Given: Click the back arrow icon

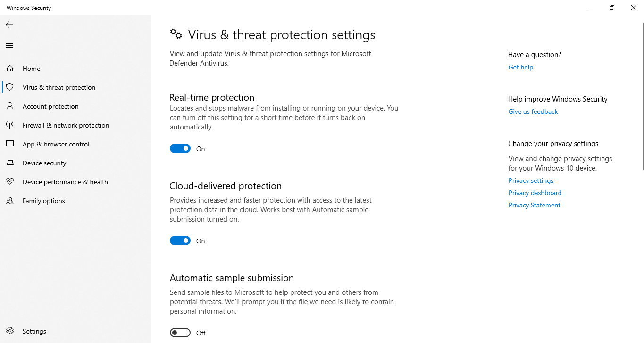Looking at the screenshot, I should coord(9,25).
